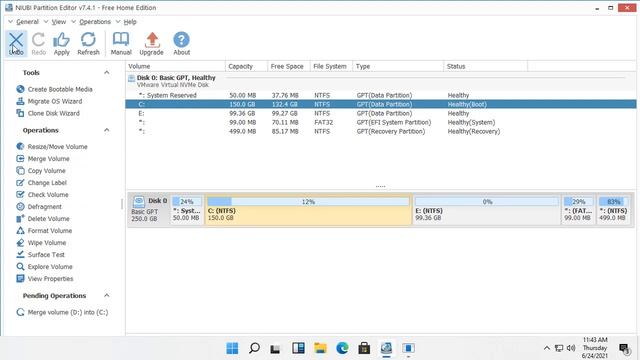Select Merge Volume operation
Screen dimensions: 640x360
(x=43, y=158)
